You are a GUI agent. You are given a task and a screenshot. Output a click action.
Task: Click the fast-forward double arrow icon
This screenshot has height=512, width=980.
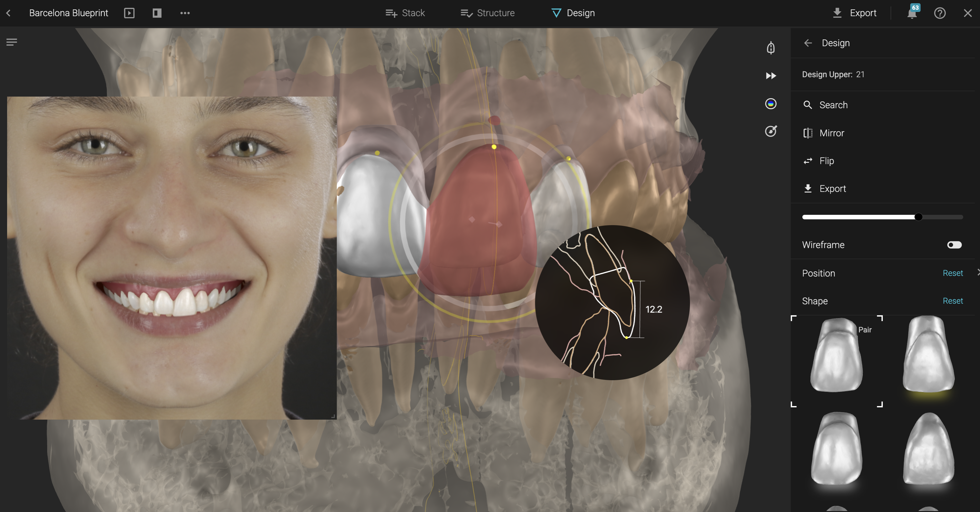tap(771, 76)
